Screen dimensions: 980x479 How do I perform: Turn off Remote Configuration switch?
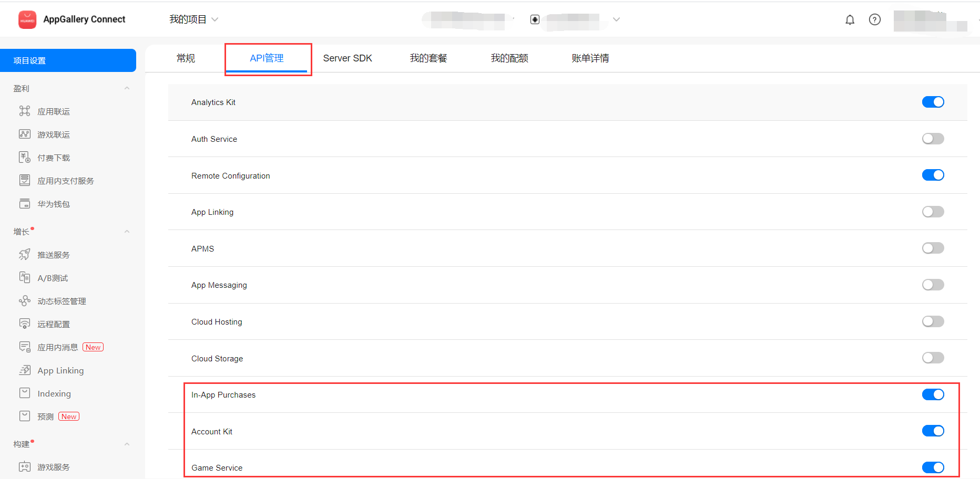[x=933, y=175]
